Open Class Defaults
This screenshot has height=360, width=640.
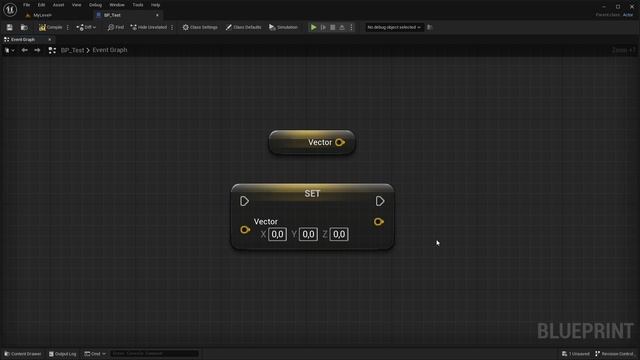pos(244,27)
